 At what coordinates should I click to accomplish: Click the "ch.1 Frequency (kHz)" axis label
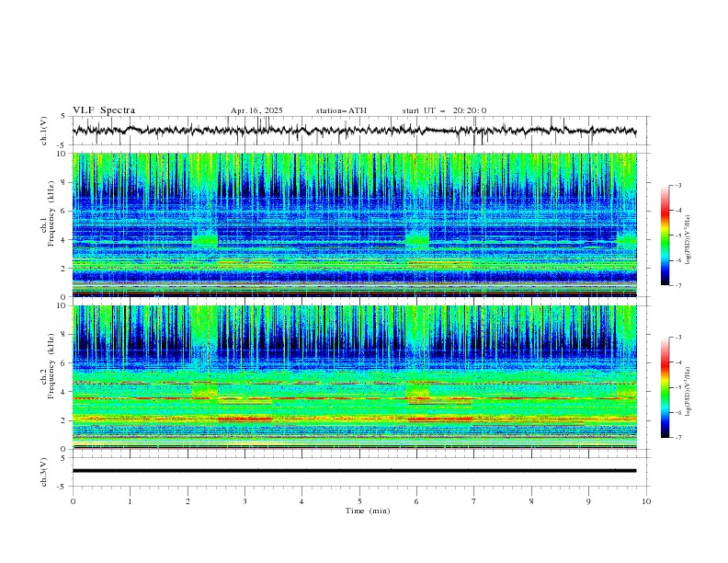tap(48, 213)
